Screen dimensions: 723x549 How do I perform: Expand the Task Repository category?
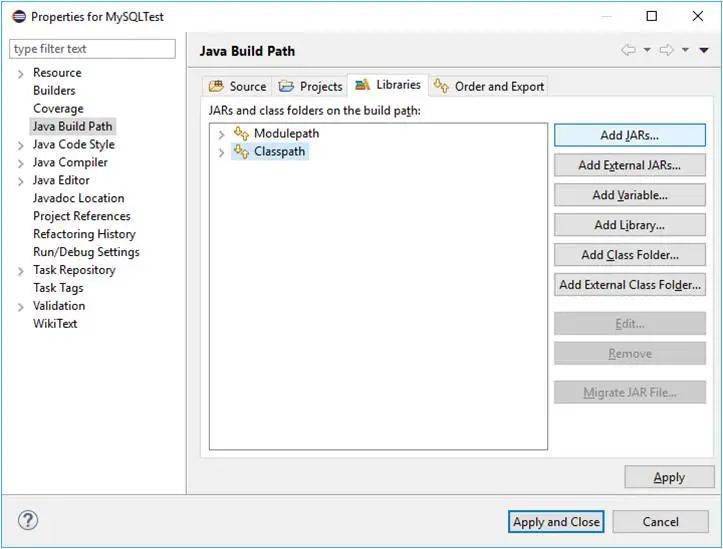pyautogui.click(x=20, y=271)
